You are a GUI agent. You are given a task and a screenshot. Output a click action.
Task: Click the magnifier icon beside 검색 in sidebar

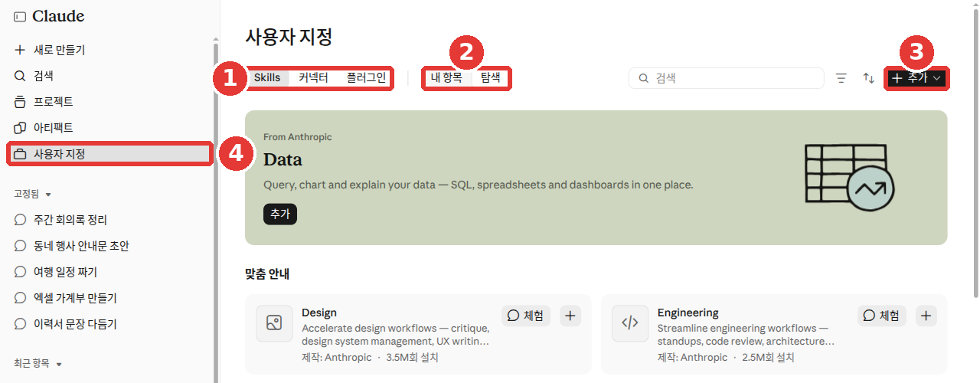coord(20,76)
